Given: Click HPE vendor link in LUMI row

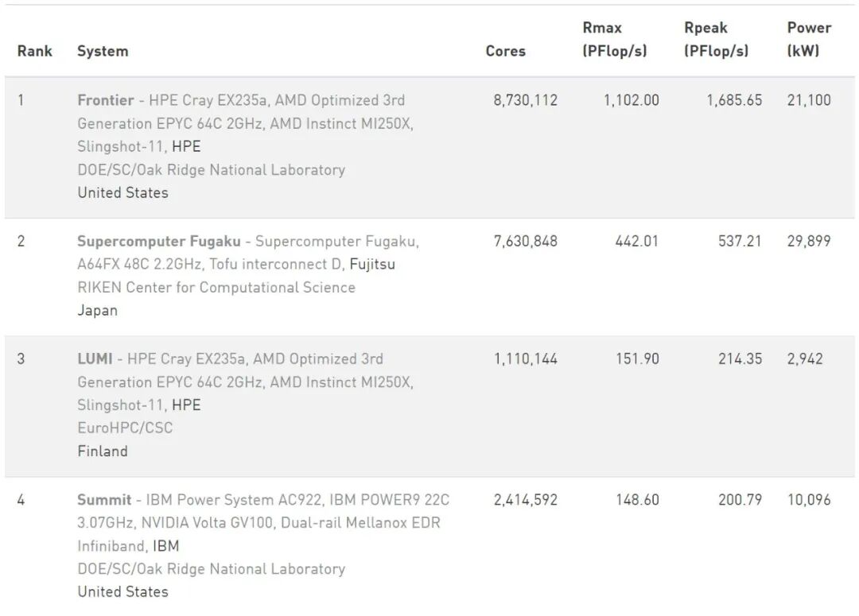Looking at the screenshot, I should [x=186, y=405].
